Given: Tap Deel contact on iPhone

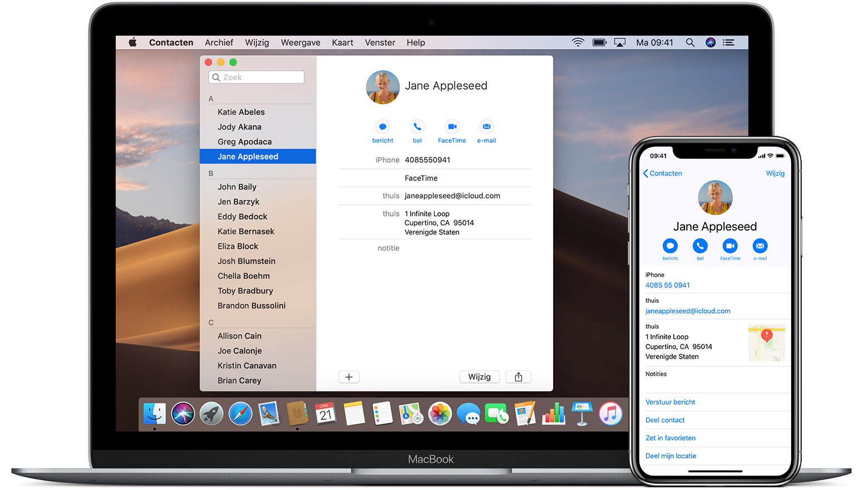Looking at the screenshot, I should (665, 420).
